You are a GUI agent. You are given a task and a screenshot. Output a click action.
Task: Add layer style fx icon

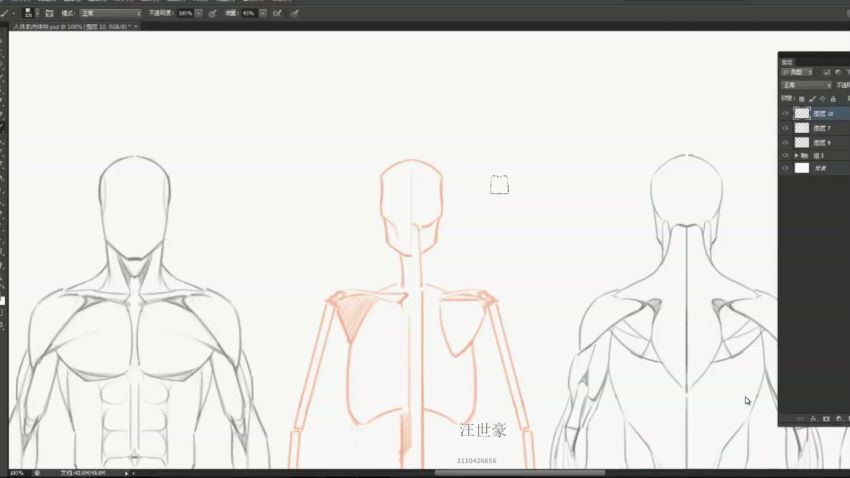pos(813,418)
